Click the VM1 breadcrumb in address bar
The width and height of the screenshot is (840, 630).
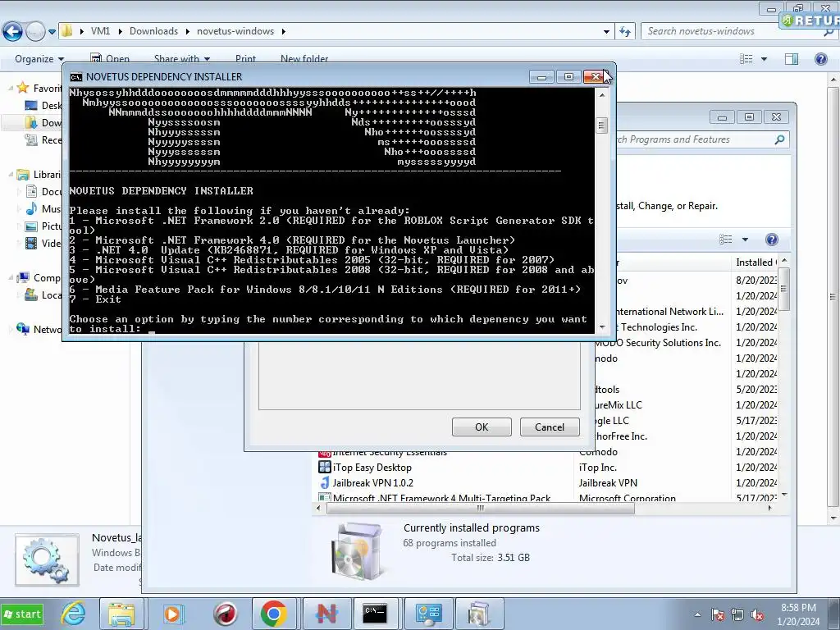click(100, 31)
